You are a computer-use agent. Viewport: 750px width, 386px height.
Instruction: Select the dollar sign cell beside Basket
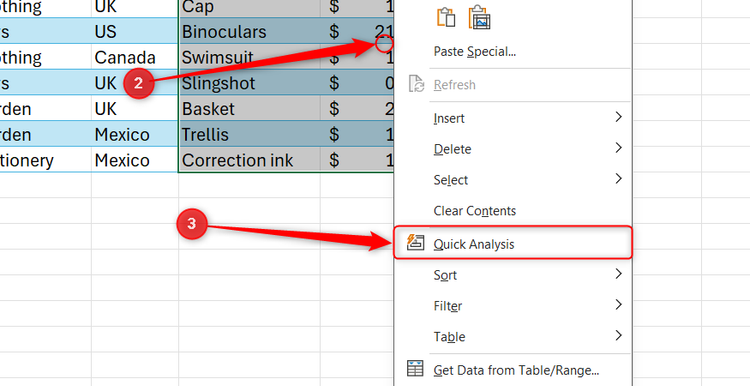pyautogui.click(x=357, y=109)
